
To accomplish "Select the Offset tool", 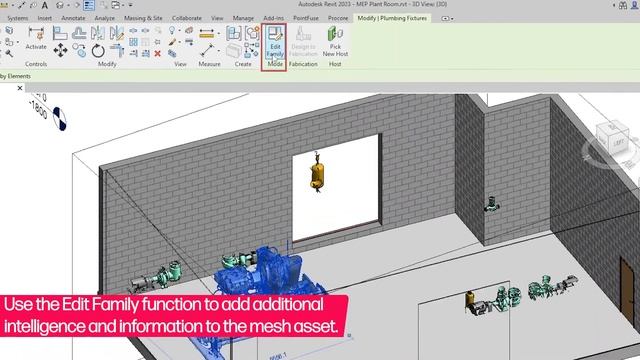I will click(x=79, y=33).
